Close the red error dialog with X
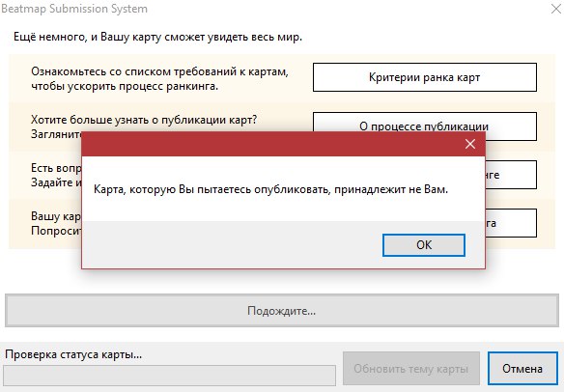This screenshot has width=564, height=392. pos(469,144)
